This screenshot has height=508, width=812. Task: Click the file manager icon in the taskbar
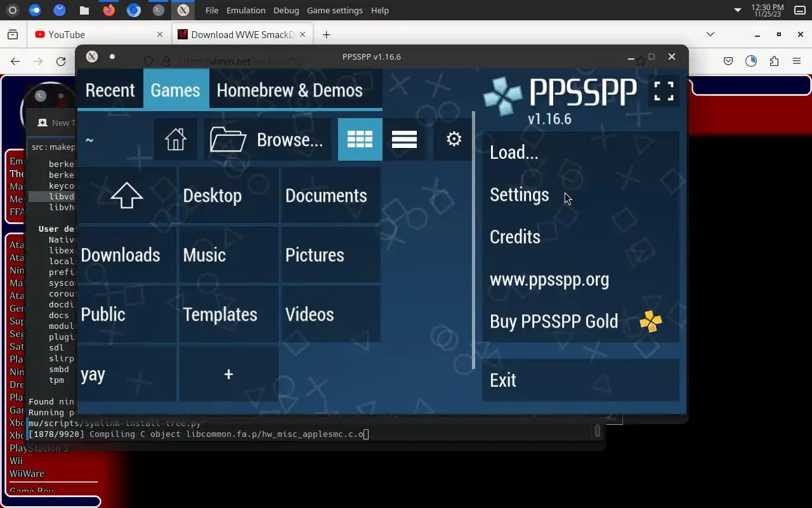(84, 10)
